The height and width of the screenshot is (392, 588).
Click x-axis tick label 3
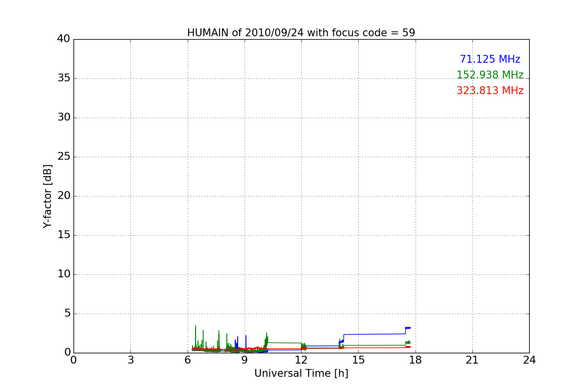click(130, 360)
